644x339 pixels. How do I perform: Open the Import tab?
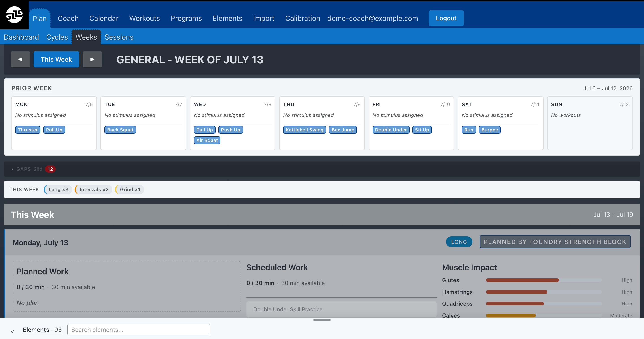point(263,18)
